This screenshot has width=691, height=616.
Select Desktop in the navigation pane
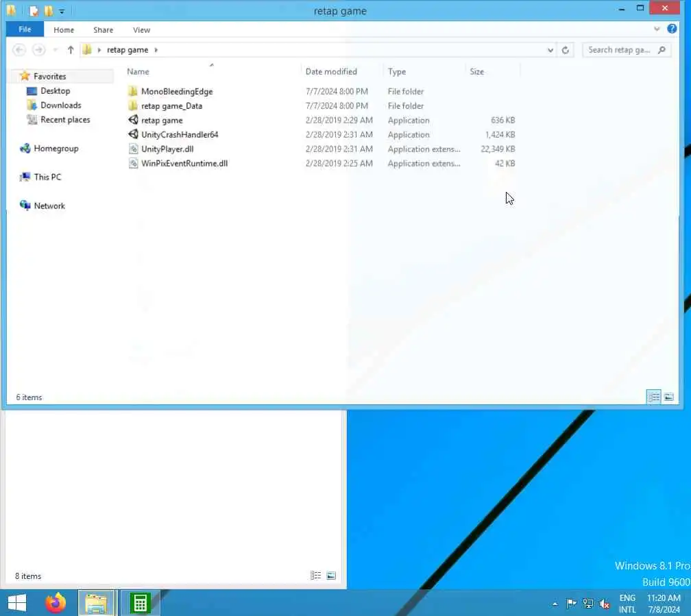55,90
